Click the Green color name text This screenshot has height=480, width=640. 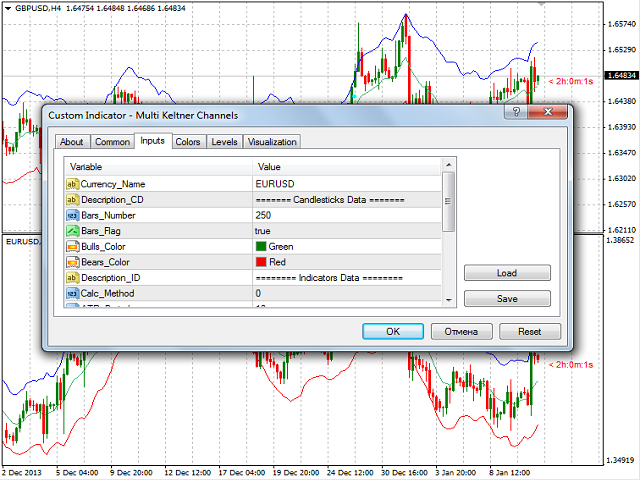click(281, 247)
